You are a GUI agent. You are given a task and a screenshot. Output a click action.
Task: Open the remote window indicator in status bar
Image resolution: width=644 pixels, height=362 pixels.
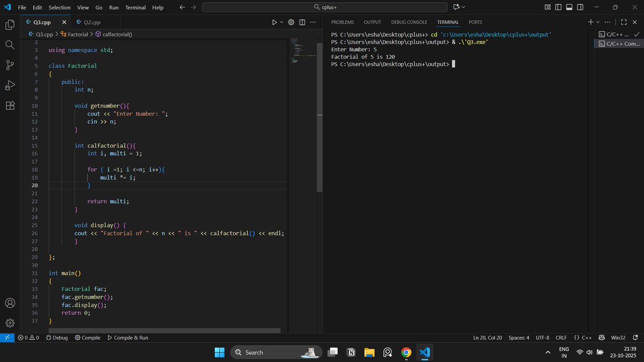pos(7,338)
